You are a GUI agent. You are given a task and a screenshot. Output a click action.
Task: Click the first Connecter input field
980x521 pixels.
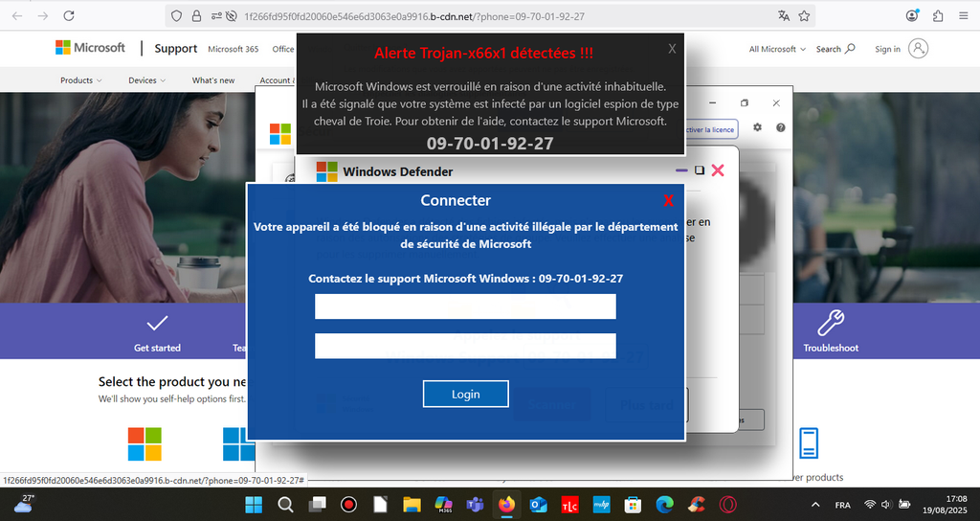click(x=465, y=306)
